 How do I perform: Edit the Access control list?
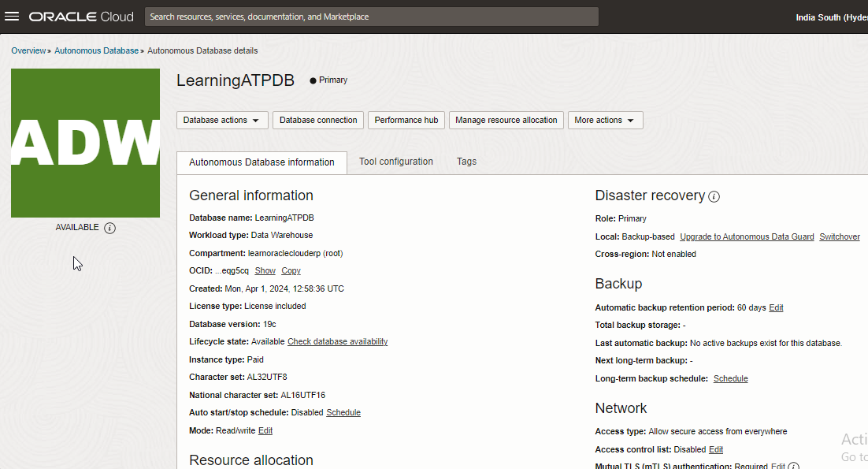[x=716, y=449]
